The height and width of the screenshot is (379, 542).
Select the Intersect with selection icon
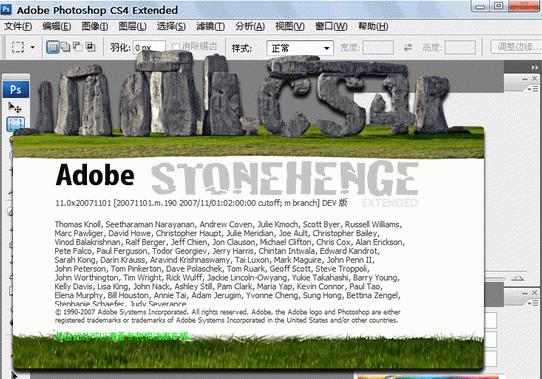click(x=90, y=47)
